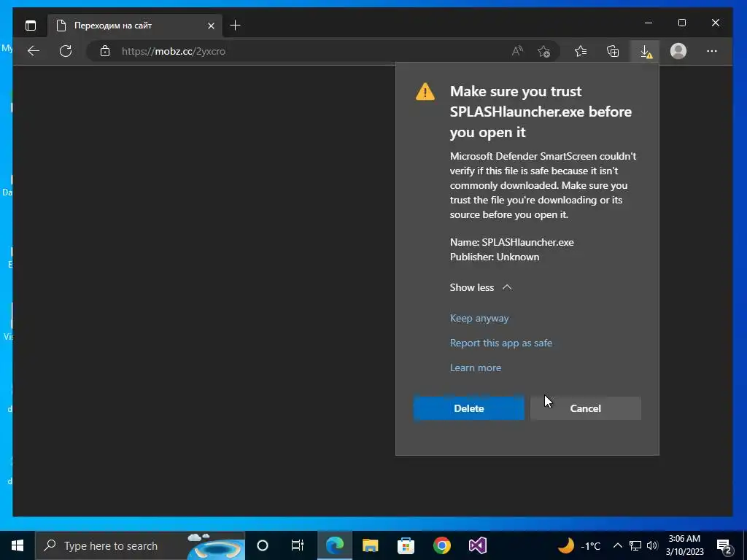Click the 'Name: SPLASHlauncher.exe' text
This screenshot has height=560, width=747.
coord(511,242)
